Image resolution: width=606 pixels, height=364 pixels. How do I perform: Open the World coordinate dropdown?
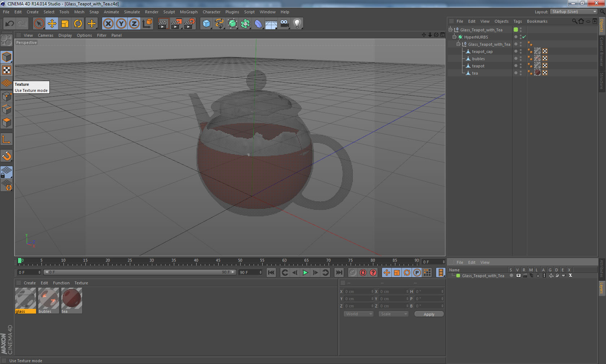pyautogui.click(x=358, y=314)
